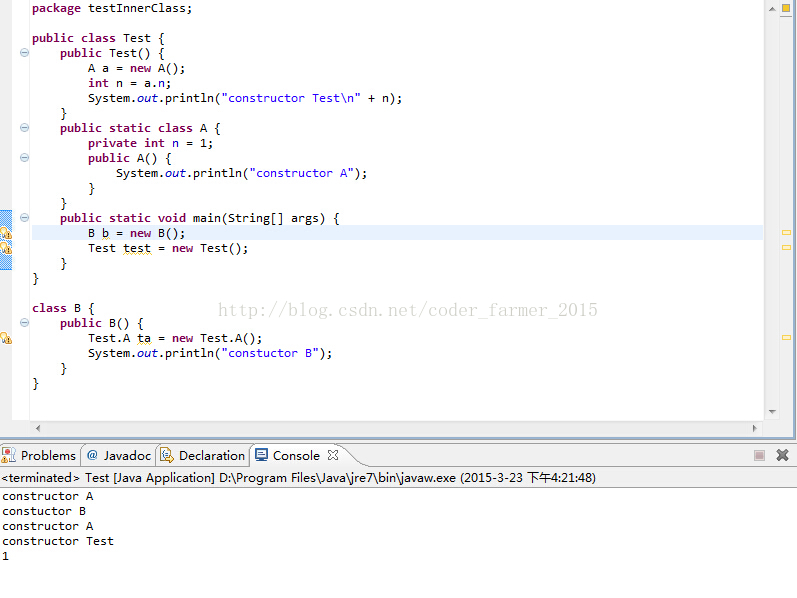
Task: Click the println "constructor Test\n" line
Action: click(x=244, y=98)
